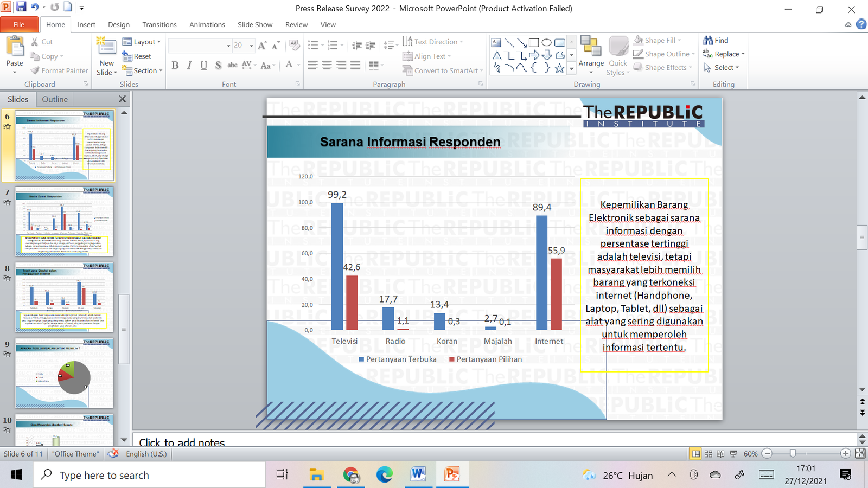Click the Text Shadow icon
Viewport: 868px width, 488px height.
(218, 65)
